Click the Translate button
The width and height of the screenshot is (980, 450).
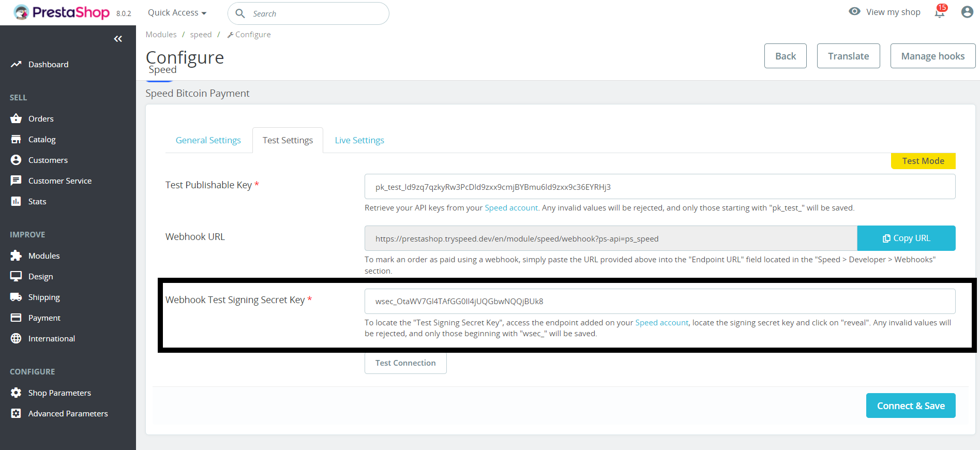pos(849,56)
